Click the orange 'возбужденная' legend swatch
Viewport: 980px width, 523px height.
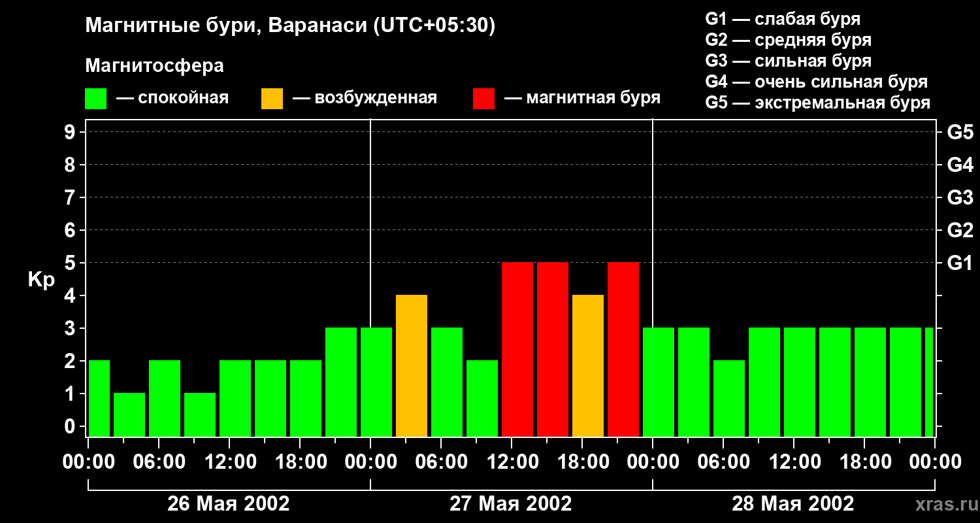click(272, 99)
